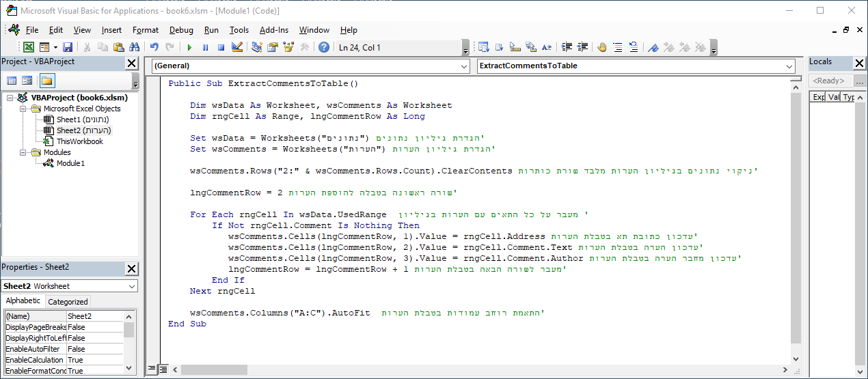Toggle Folders view in Project pane
This screenshot has width=868, height=379.
click(x=46, y=81)
